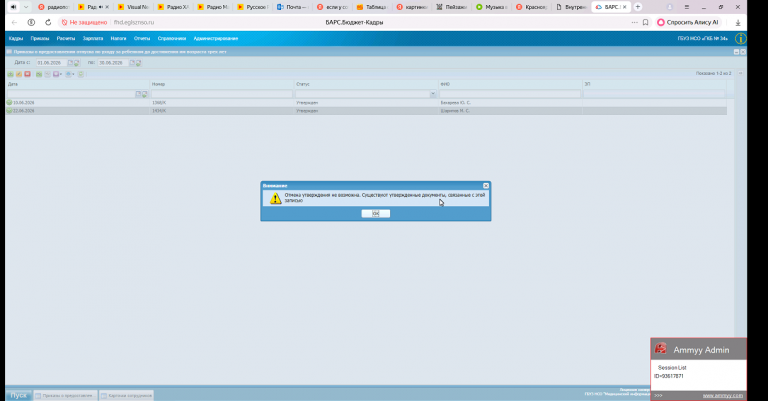768x401 pixels.
Task: Click the green add record toolbar icon
Action: pos(10,74)
